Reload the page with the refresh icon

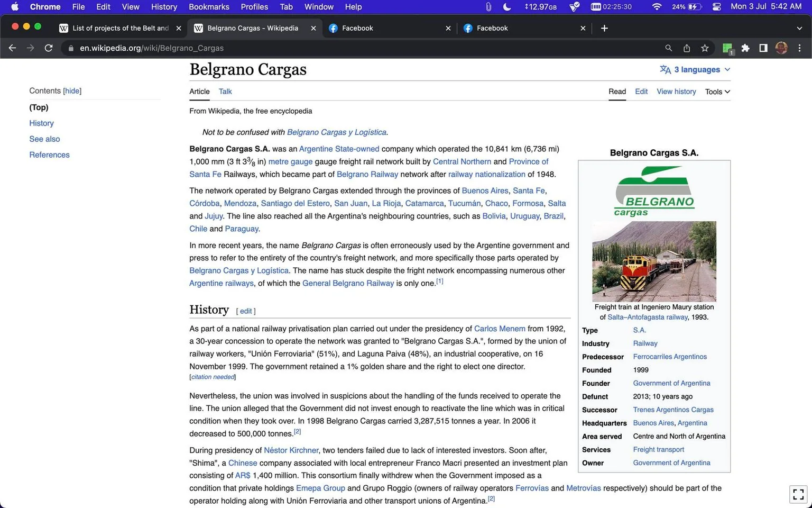(x=49, y=48)
